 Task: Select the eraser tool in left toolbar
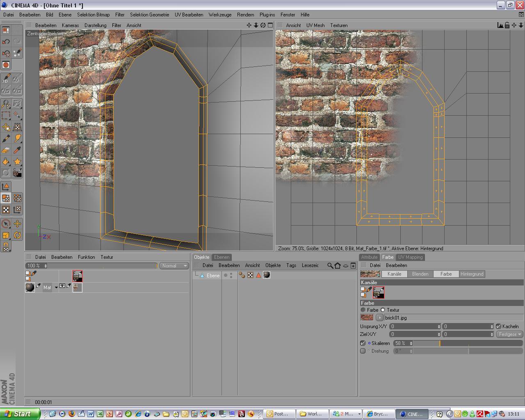pyautogui.click(x=6, y=150)
